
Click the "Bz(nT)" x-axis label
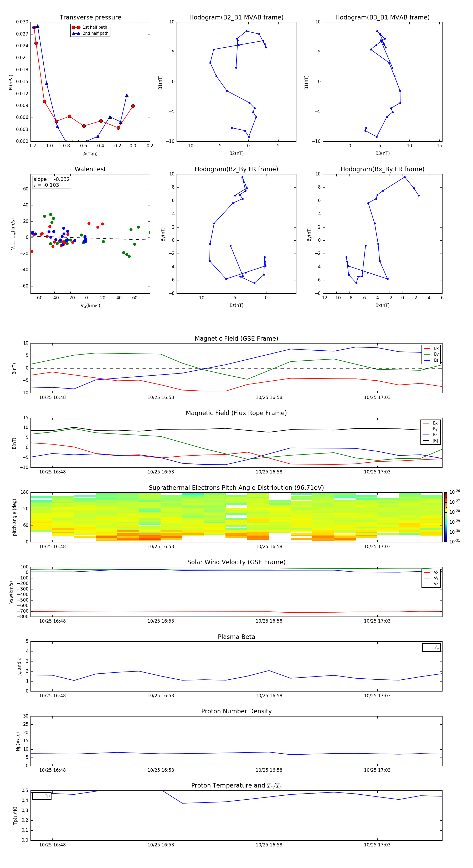pyautogui.click(x=236, y=305)
